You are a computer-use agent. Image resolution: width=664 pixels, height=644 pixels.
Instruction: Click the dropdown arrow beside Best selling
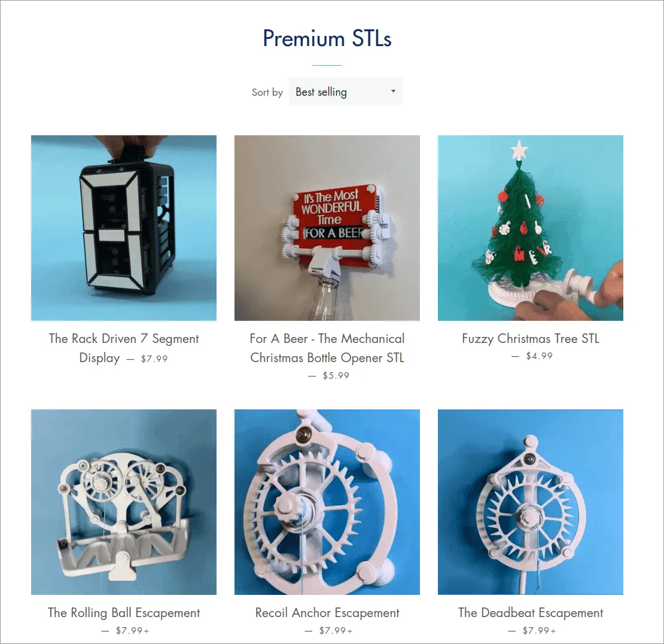click(393, 91)
